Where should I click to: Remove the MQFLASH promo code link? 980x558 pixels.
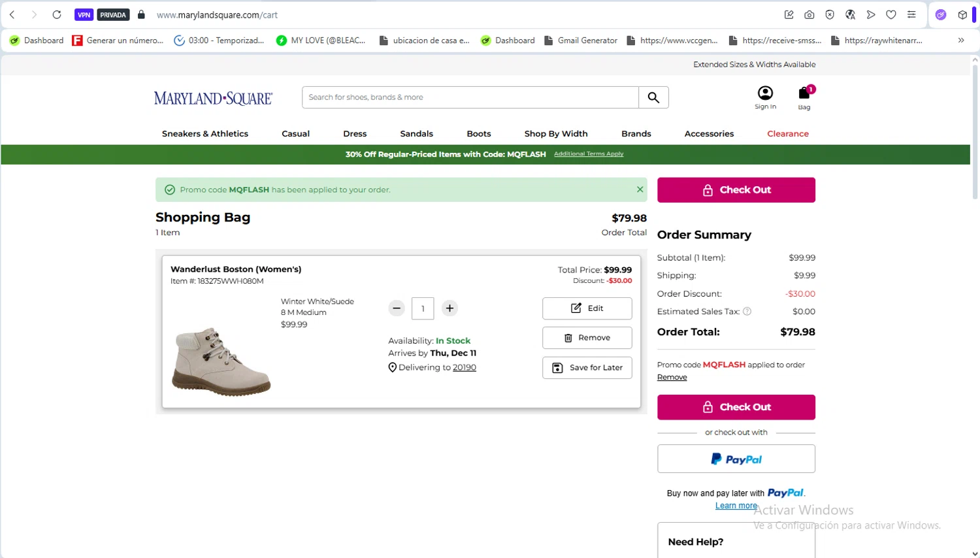click(672, 377)
